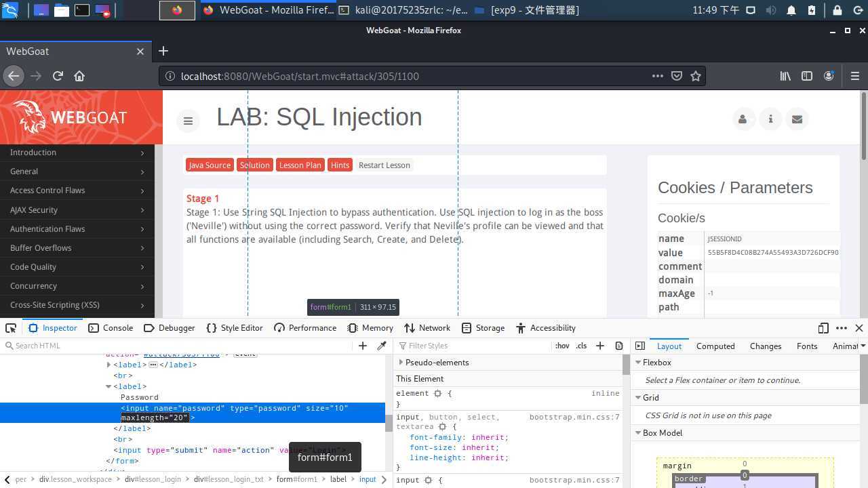Open the Debugger devtools tab
This screenshot has height=488, width=868.
(x=170, y=328)
